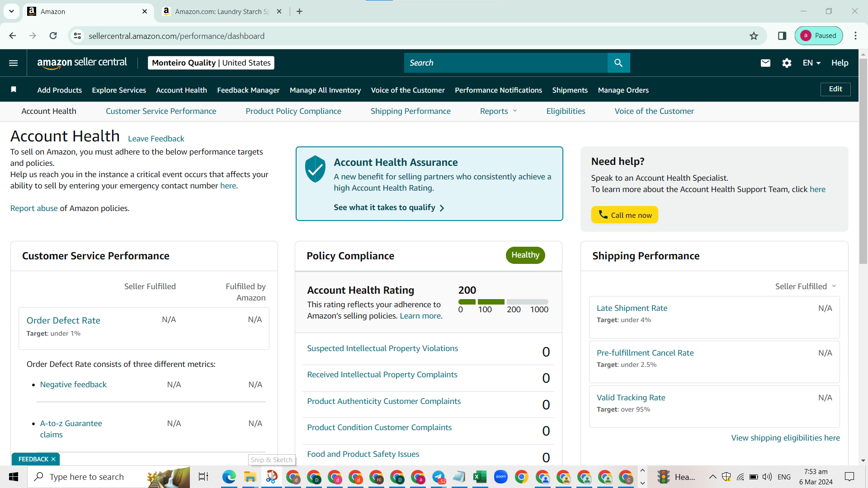Click the Report abuse link

(x=34, y=208)
